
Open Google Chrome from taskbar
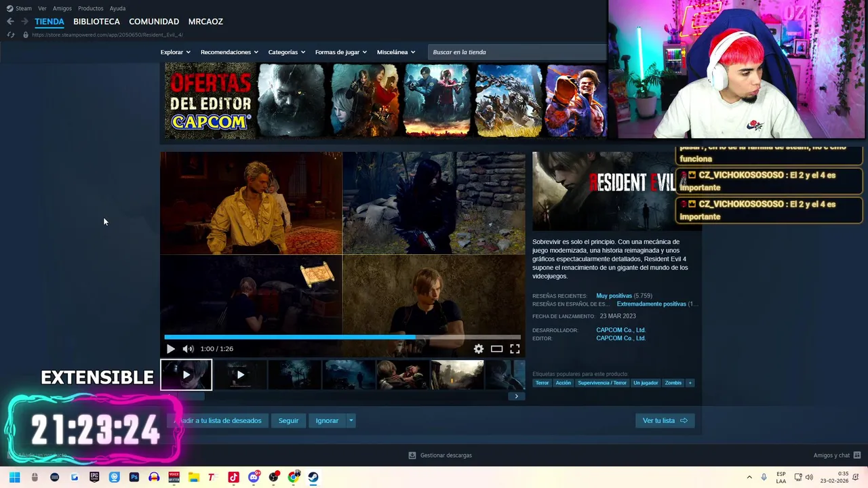(294, 477)
